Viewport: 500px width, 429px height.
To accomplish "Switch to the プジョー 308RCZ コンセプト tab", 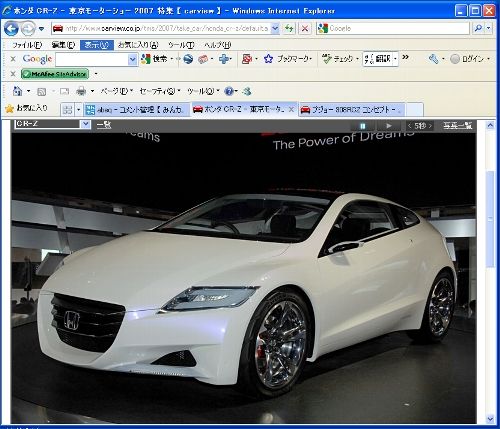I will pyautogui.click(x=352, y=109).
